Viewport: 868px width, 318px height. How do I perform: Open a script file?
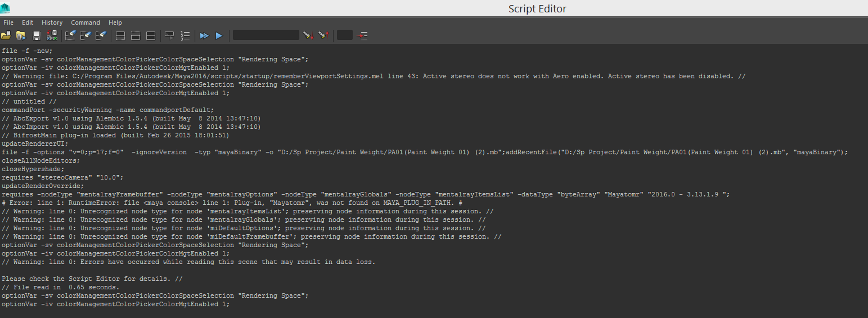click(6, 35)
